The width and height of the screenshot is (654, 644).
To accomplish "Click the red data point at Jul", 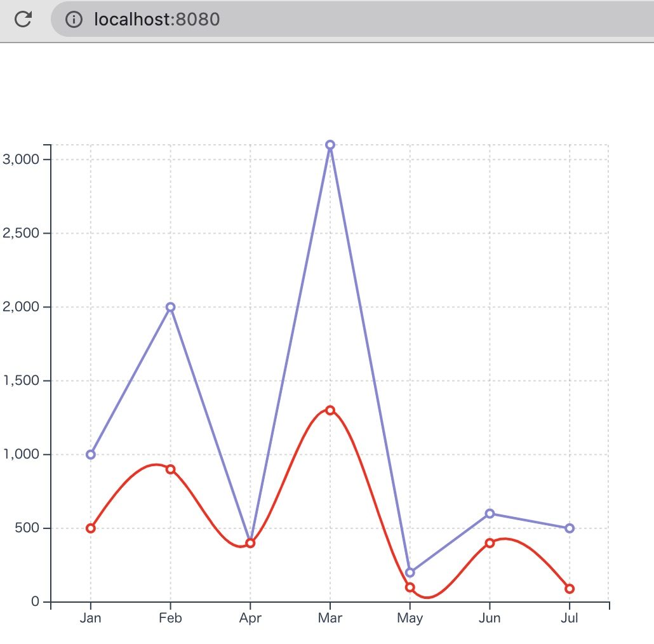I will [x=570, y=589].
